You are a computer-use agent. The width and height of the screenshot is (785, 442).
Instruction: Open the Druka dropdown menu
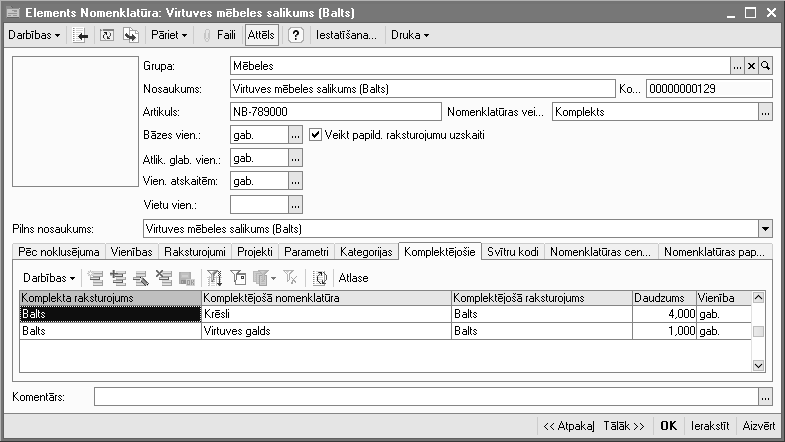[x=410, y=35]
